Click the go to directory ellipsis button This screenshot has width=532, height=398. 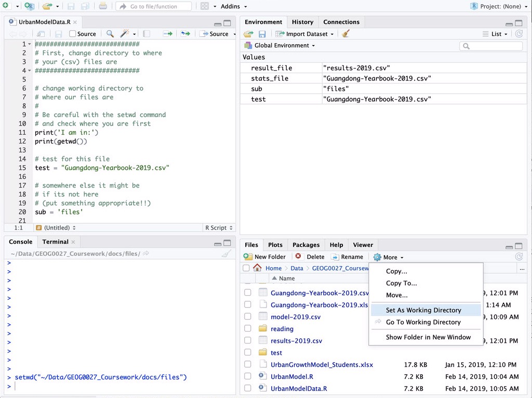coord(522,269)
